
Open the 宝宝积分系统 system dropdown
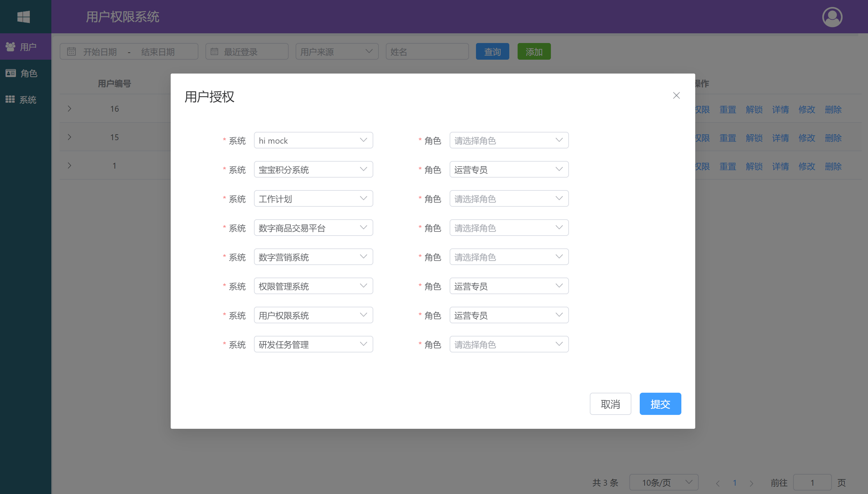[313, 169]
